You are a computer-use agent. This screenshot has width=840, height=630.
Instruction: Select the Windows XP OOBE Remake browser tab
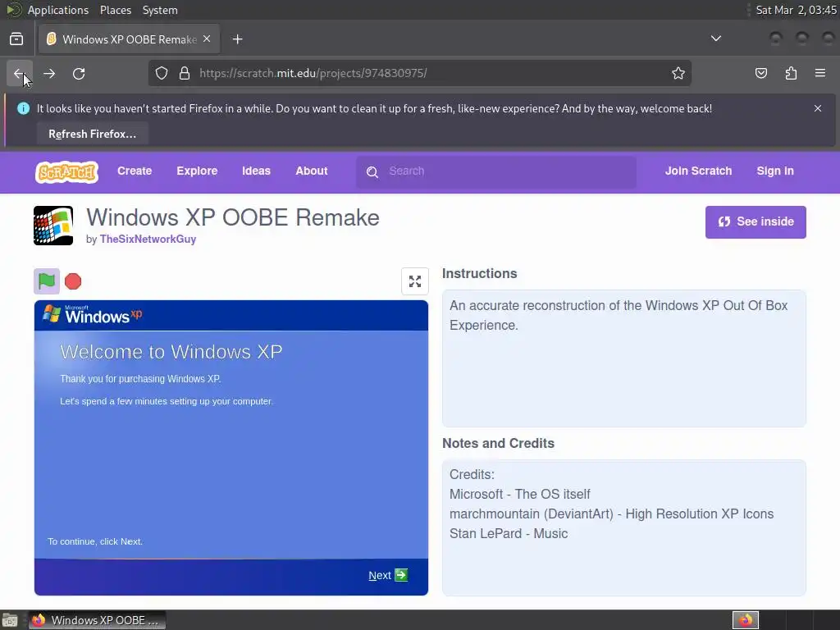[129, 39]
